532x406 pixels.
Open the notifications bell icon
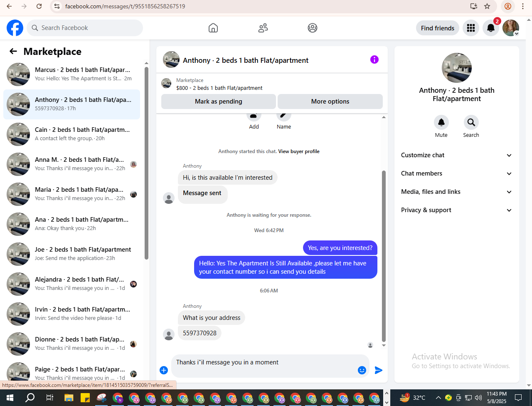point(491,28)
